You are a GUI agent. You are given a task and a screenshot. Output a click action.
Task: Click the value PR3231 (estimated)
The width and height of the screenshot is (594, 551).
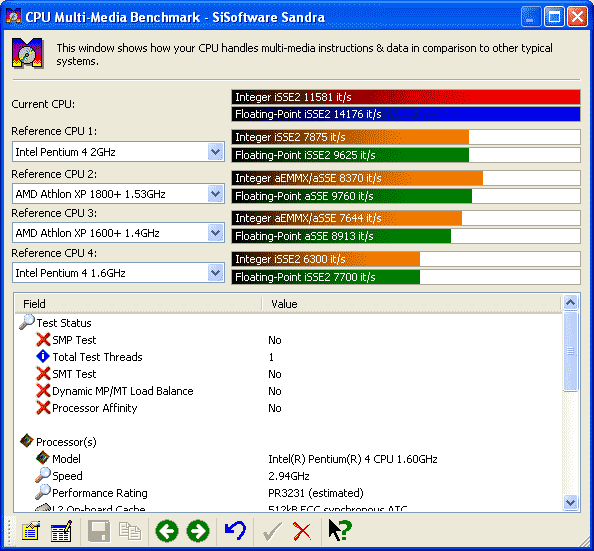[x=316, y=493]
